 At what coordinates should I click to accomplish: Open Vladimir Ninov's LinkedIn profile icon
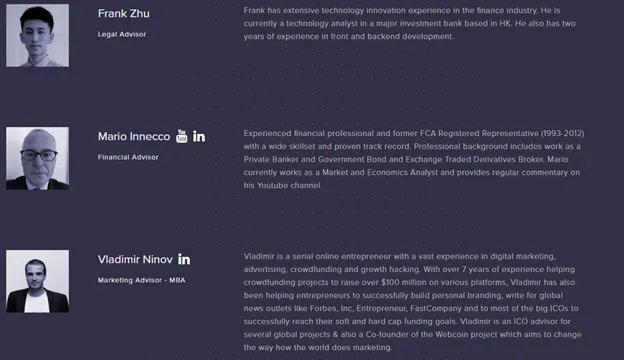(184, 259)
